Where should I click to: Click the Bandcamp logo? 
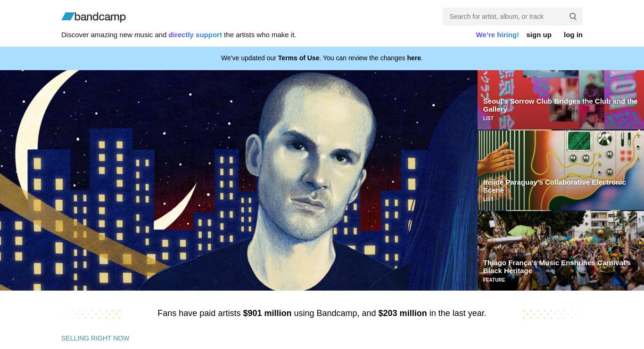93,17
